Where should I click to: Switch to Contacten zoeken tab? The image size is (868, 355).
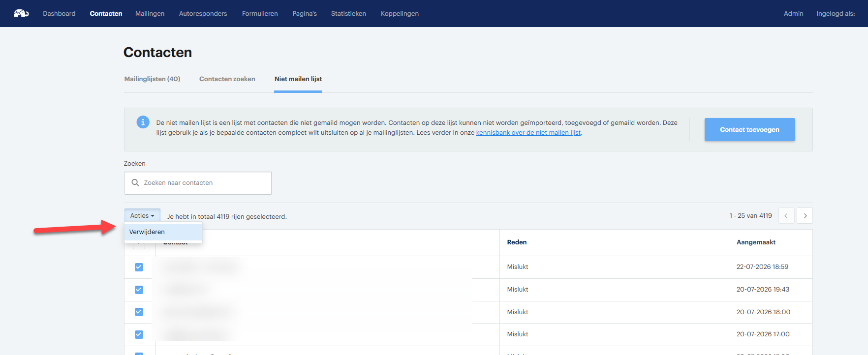[227, 79]
